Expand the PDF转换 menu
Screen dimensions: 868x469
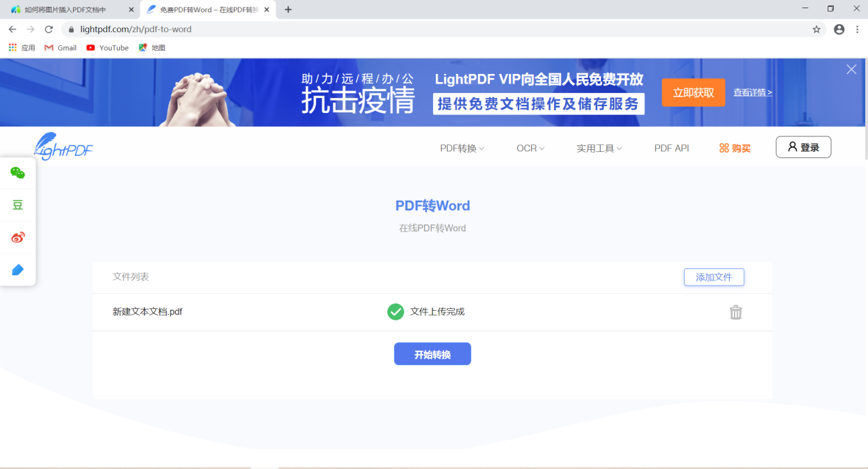[x=462, y=148]
